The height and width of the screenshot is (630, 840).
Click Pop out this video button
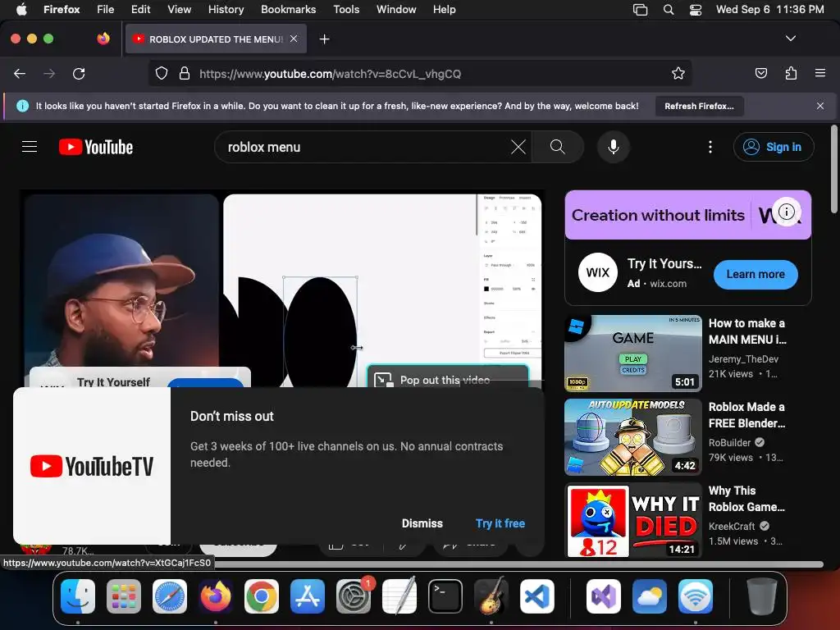[448, 378]
